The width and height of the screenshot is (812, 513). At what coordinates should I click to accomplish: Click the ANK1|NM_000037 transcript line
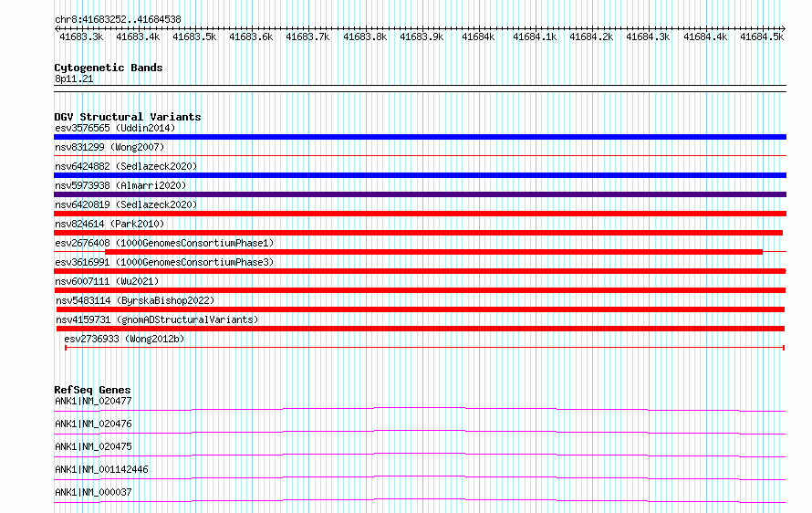pos(420,500)
